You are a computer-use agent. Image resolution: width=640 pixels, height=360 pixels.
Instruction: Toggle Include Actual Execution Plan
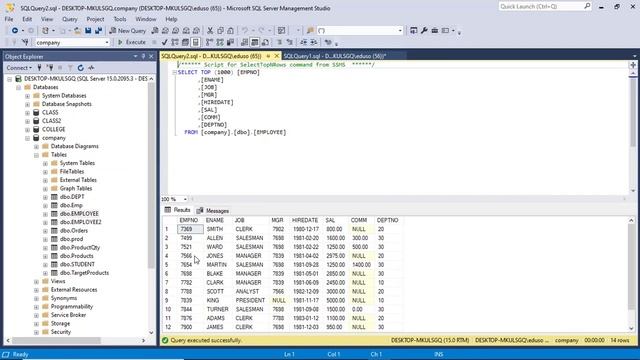[x=209, y=42]
